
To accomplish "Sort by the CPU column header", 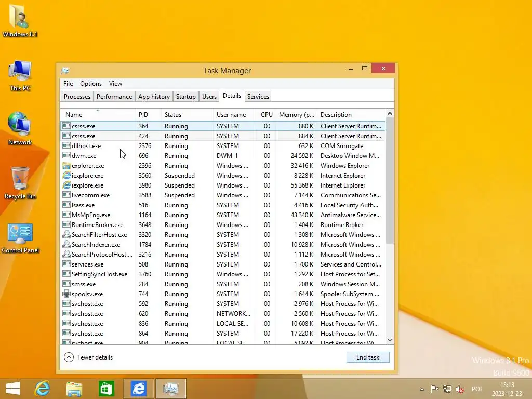I will pos(265,115).
